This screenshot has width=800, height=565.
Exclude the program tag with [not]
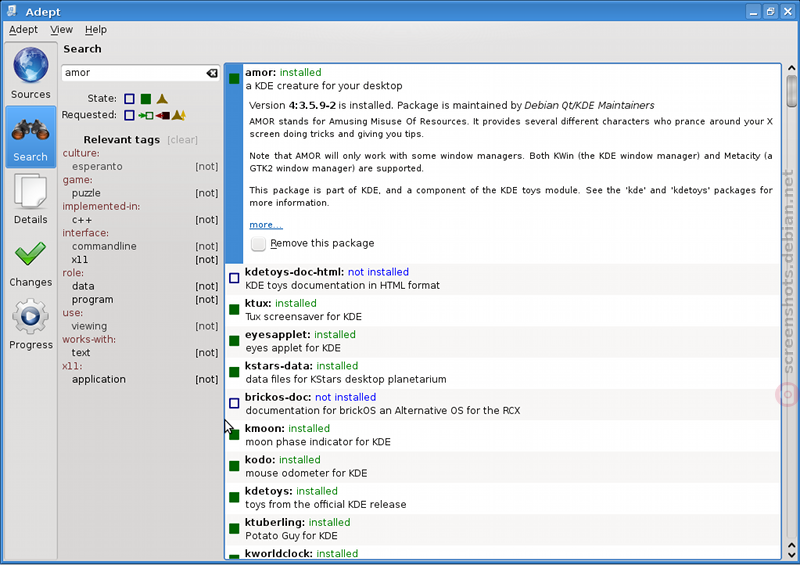[207, 300]
